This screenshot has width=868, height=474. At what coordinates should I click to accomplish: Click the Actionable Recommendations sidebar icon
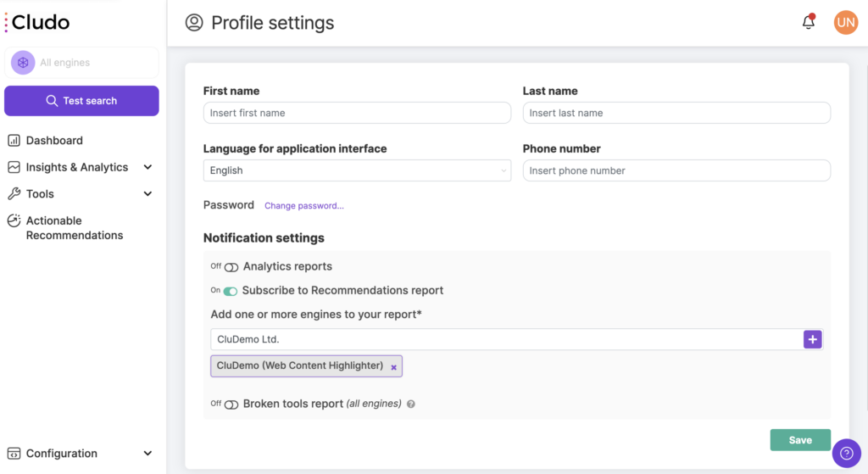14,221
